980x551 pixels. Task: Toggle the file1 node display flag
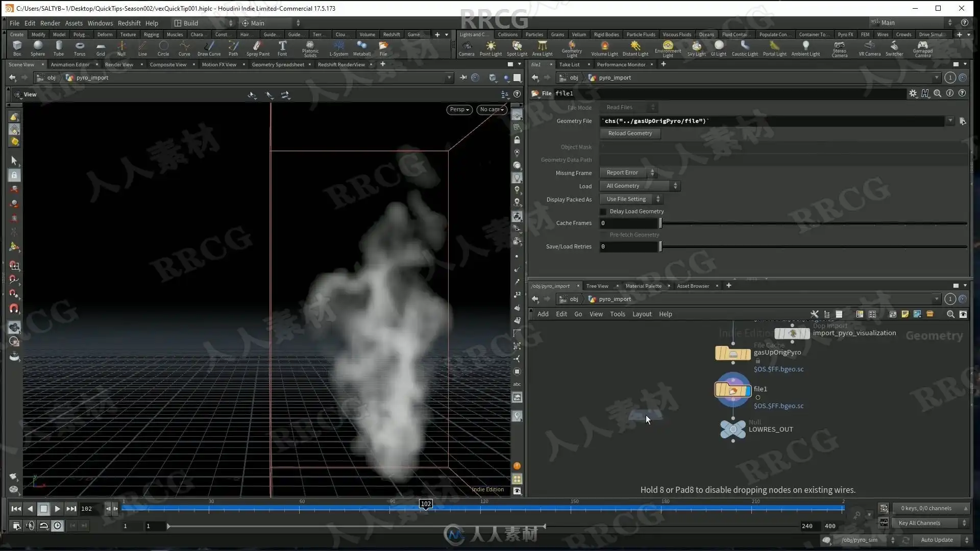tap(748, 390)
